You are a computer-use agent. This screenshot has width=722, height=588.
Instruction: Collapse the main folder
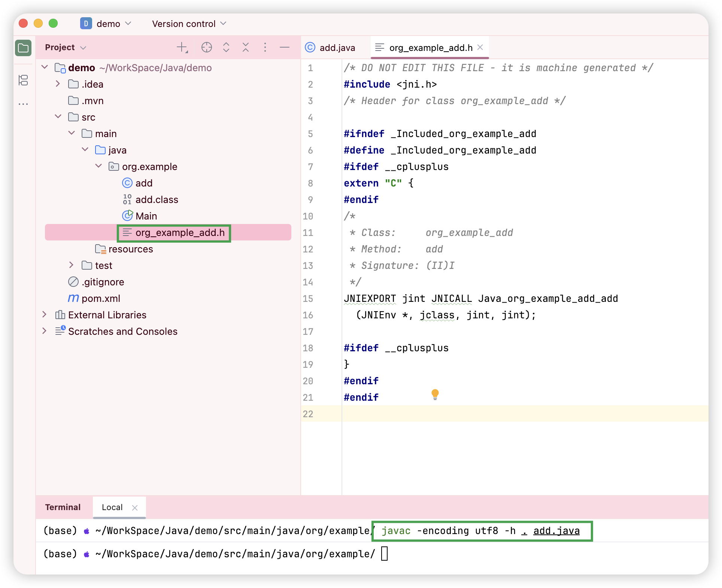coord(72,133)
